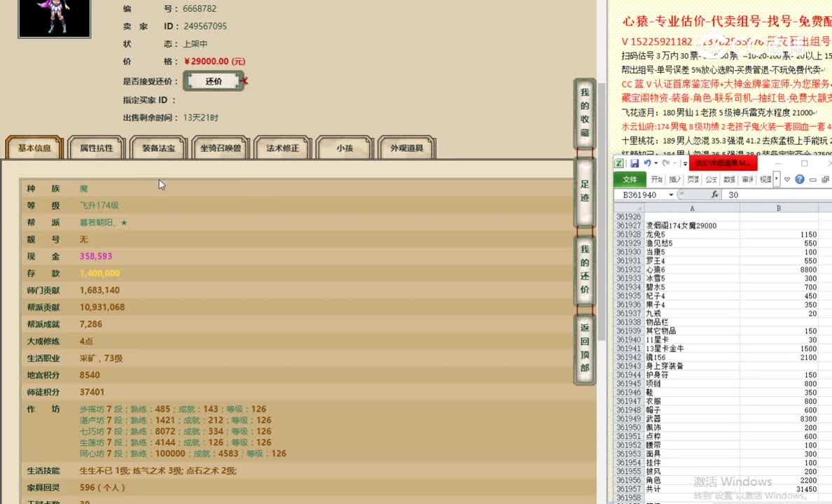The width and height of the screenshot is (832, 504).
Task: Click the heart icon left of the Help button
Action: 786,180
